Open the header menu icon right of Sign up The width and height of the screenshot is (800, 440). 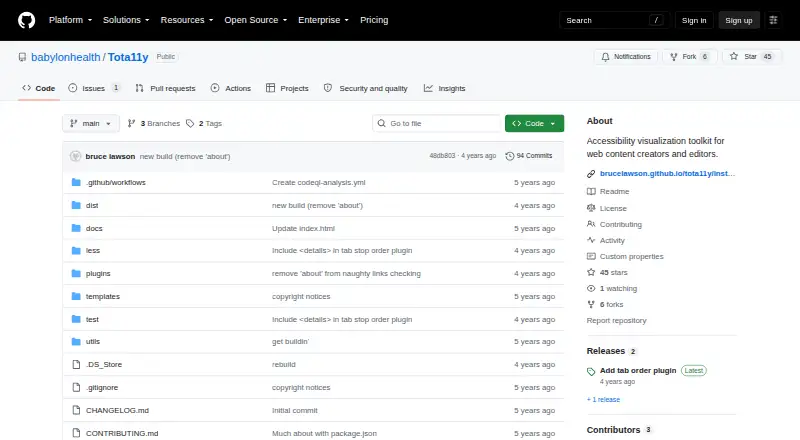[773, 20]
